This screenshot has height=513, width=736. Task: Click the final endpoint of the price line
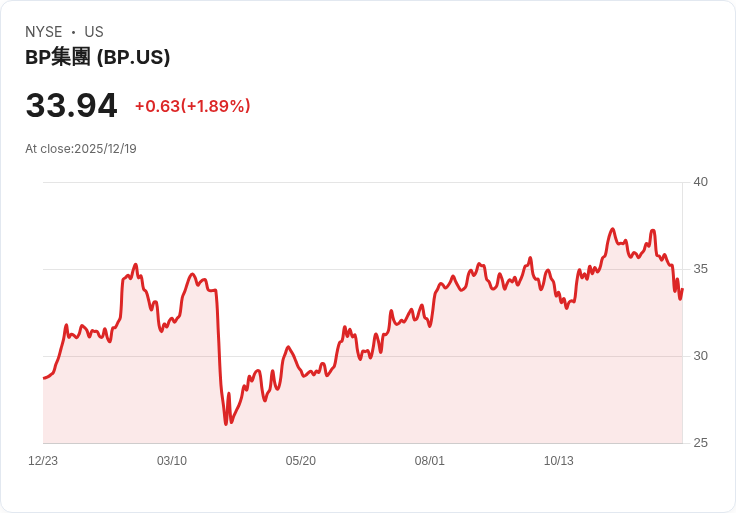coord(682,289)
